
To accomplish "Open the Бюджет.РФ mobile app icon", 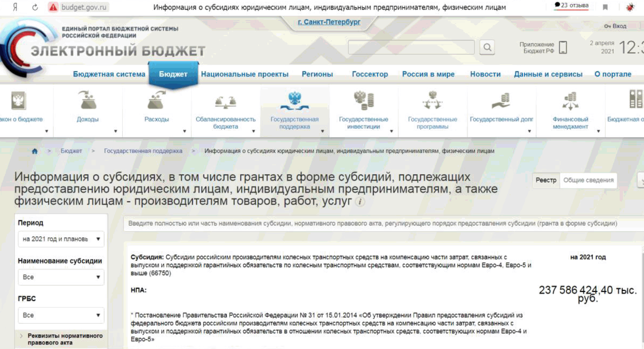I will click(563, 47).
